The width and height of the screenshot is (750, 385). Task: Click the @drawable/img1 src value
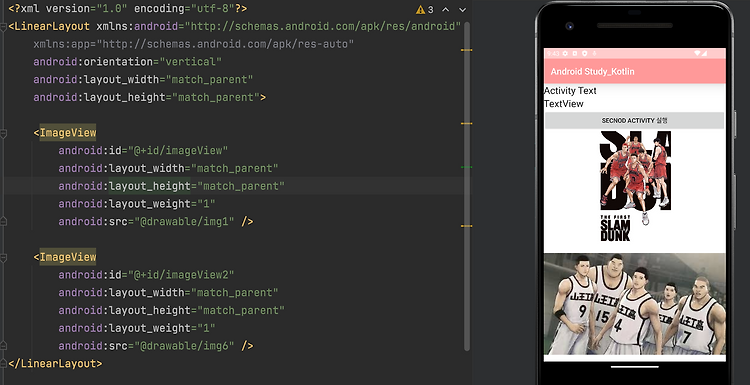tap(184, 221)
